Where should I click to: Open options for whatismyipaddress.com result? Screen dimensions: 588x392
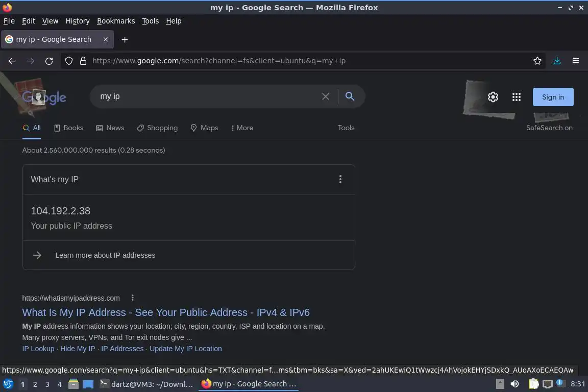click(x=132, y=298)
